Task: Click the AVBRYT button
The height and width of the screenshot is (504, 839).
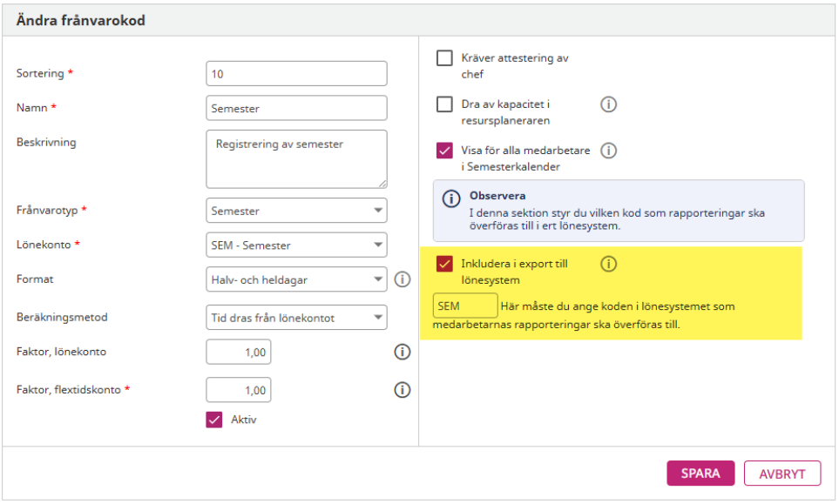Action: [x=781, y=473]
